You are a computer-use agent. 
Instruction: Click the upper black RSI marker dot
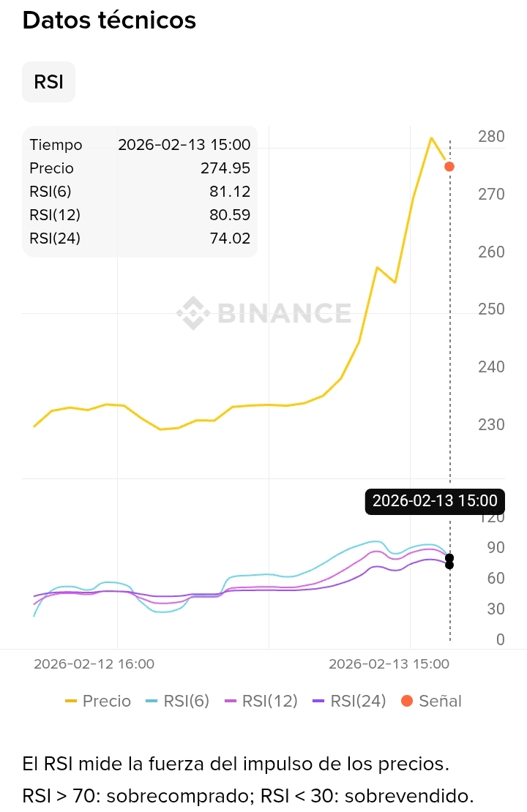[x=449, y=558]
